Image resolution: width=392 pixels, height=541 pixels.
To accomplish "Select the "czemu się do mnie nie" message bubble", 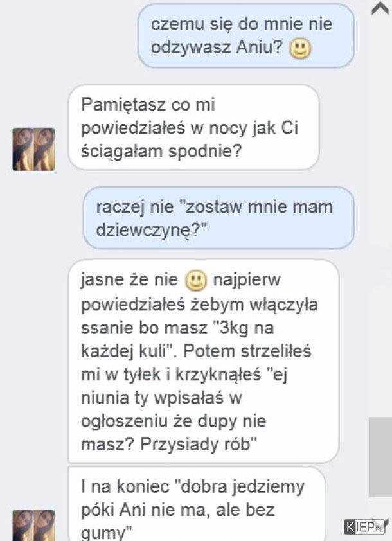I will [246, 35].
